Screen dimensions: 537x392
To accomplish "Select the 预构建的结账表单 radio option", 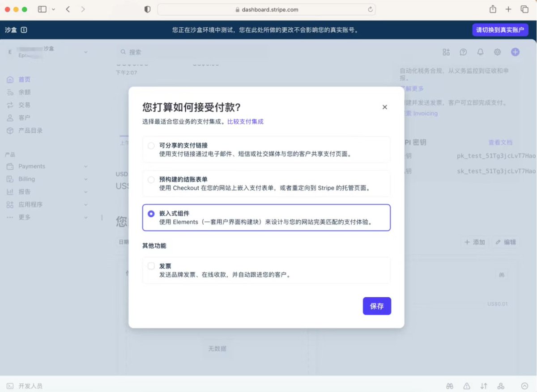I will [x=151, y=180].
